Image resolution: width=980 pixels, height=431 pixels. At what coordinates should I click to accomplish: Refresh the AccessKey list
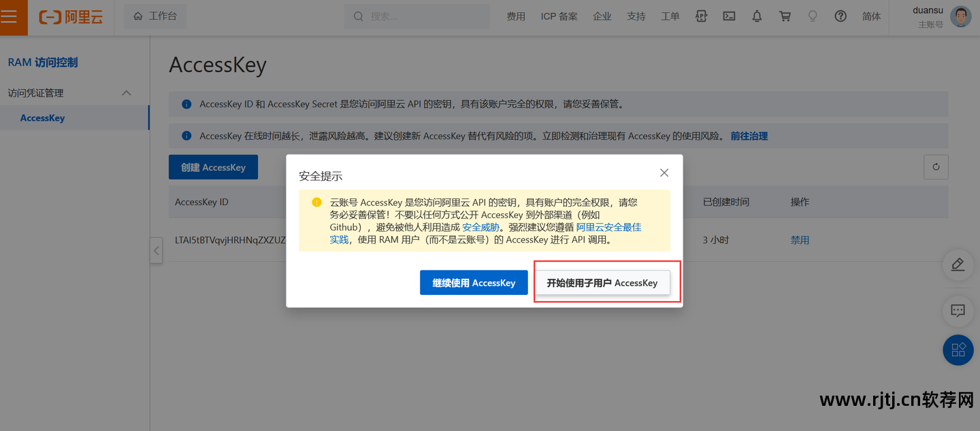coord(936,167)
